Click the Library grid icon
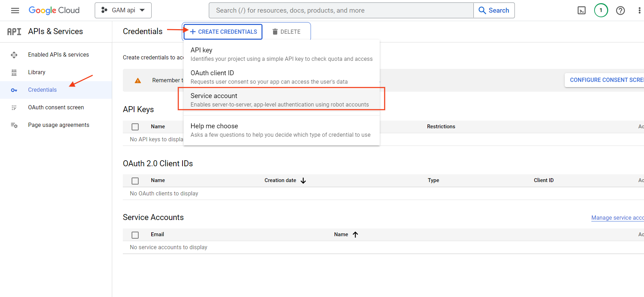644x297 pixels. [14, 72]
